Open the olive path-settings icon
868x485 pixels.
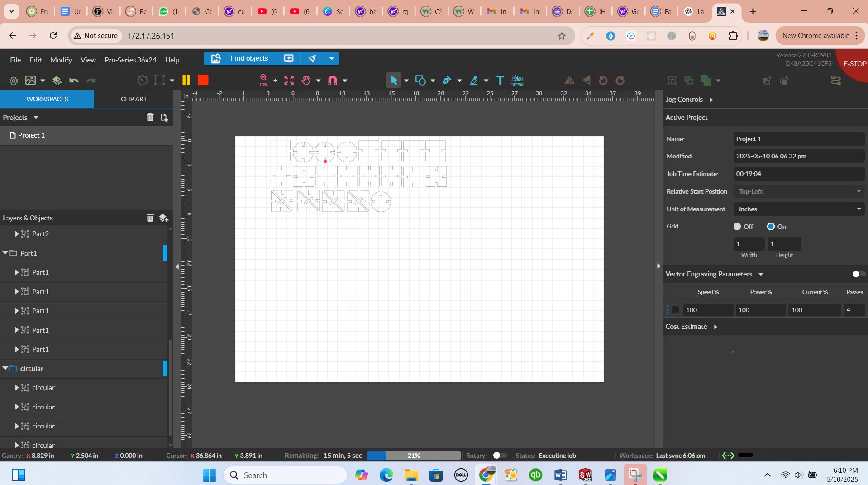tap(836, 81)
